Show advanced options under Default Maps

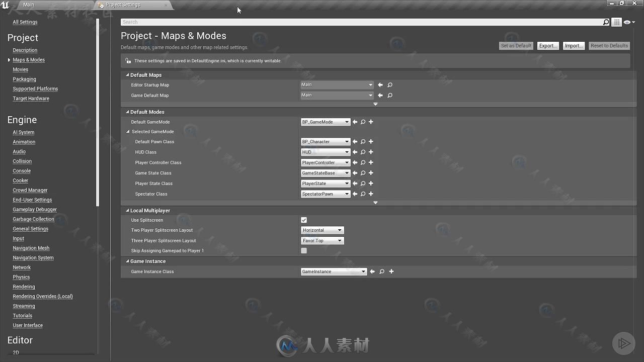(x=375, y=104)
